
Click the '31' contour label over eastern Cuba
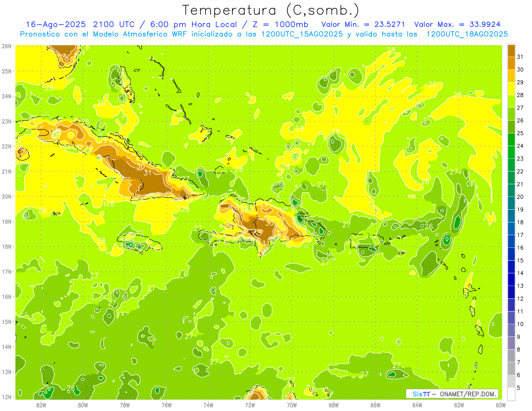[148, 173]
